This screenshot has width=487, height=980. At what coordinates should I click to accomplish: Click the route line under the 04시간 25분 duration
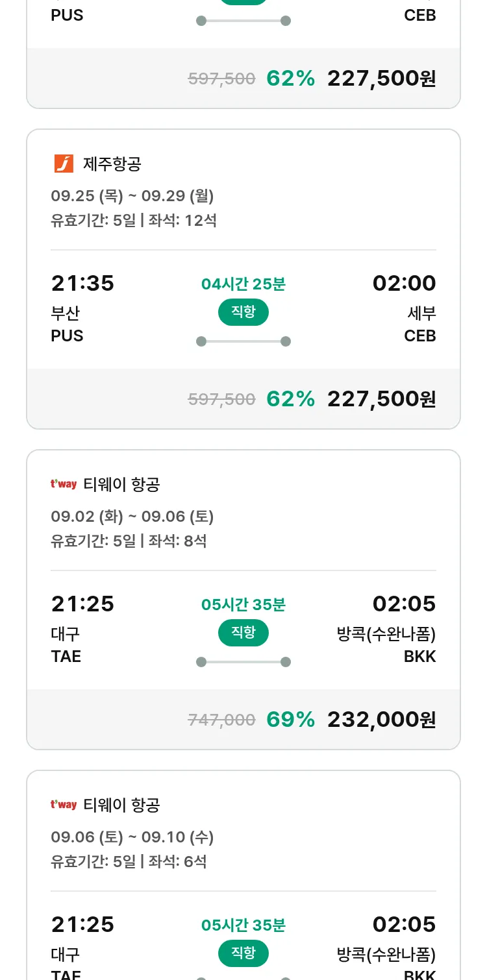coord(243,341)
